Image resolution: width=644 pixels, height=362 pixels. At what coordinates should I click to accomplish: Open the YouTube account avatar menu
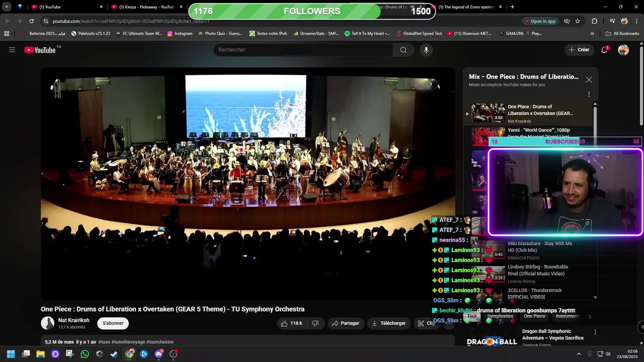[623, 50]
